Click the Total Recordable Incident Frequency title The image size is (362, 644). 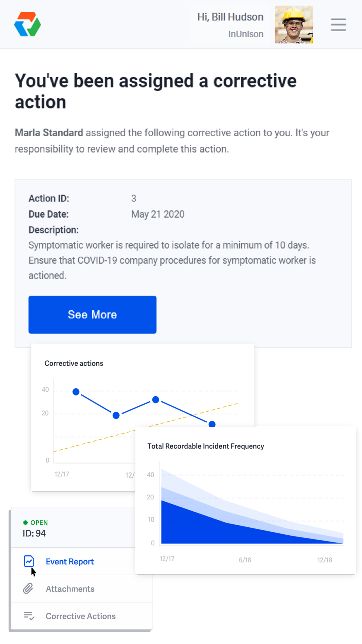[205, 446]
